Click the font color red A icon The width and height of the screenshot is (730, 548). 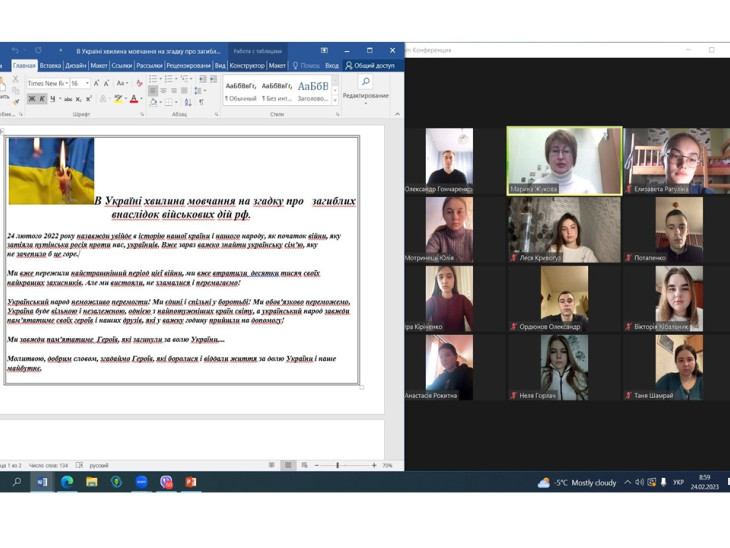134,99
